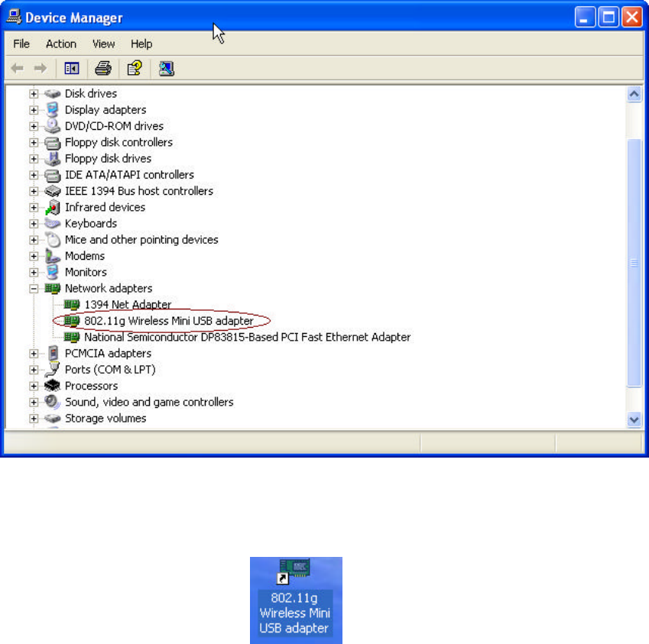649x644 pixels.
Task: Click the Processors chip icon
Action: pos(53,386)
